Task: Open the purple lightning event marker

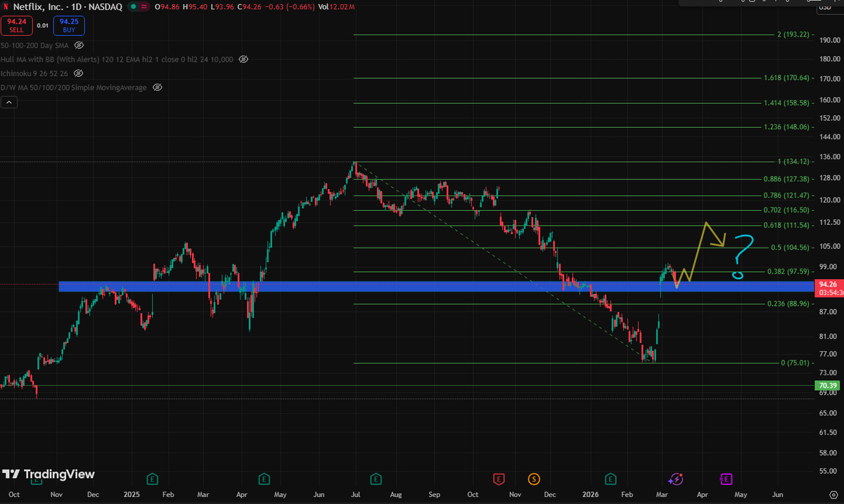Action: tap(676, 479)
